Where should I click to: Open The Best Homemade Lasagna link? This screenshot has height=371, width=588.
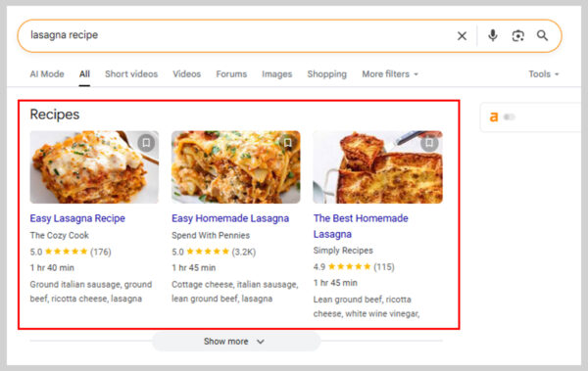(361, 226)
